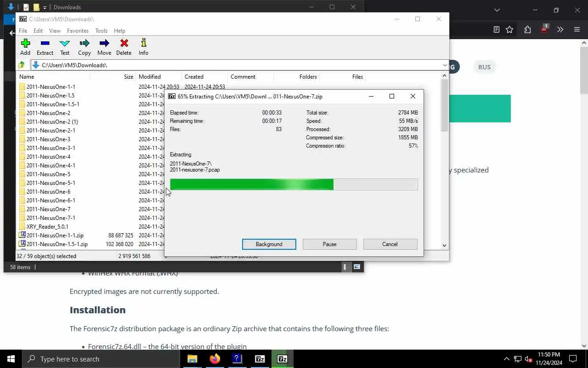Click the Info toolbar icon
This screenshot has height=368, width=588.
coord(143,47)
